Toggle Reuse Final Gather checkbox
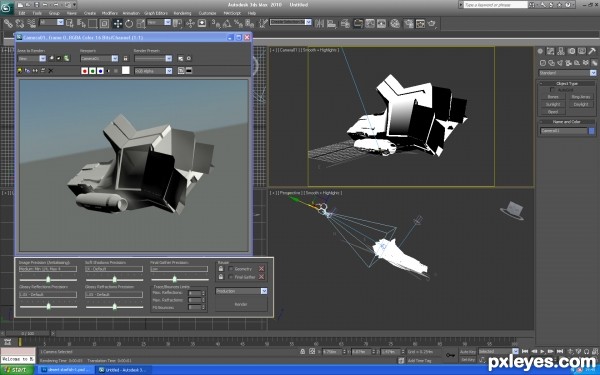This screenshot has height=375, width=600. tap(231, 277)
